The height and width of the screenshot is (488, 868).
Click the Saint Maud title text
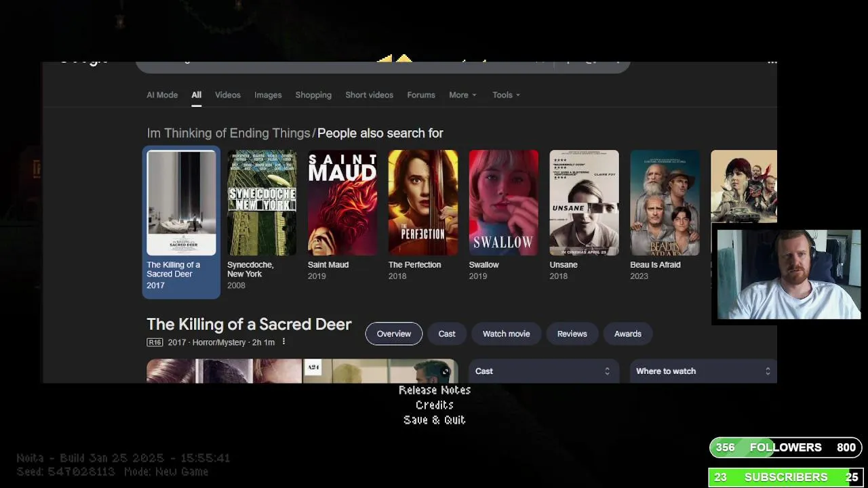(328, 265)
